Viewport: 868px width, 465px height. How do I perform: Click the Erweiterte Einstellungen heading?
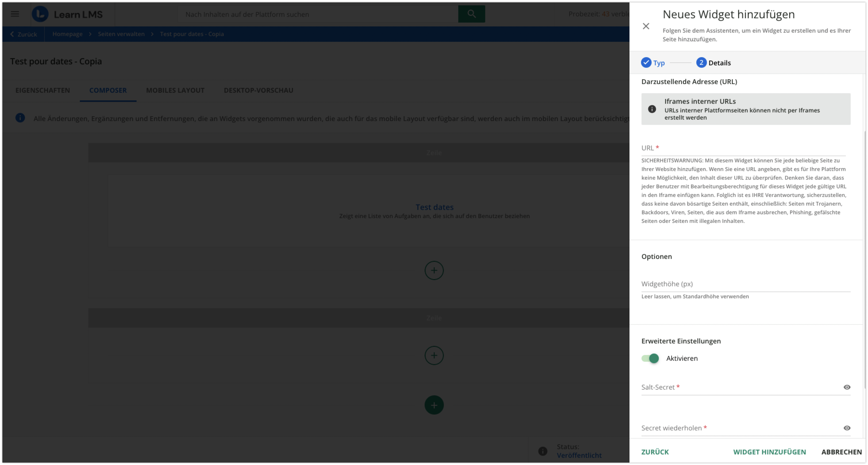point(681,341)
